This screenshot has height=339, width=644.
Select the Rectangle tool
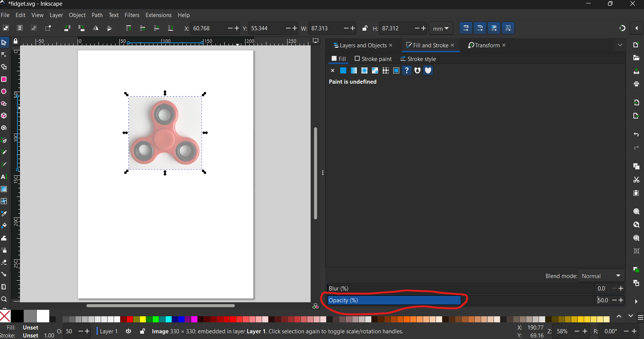4,79
